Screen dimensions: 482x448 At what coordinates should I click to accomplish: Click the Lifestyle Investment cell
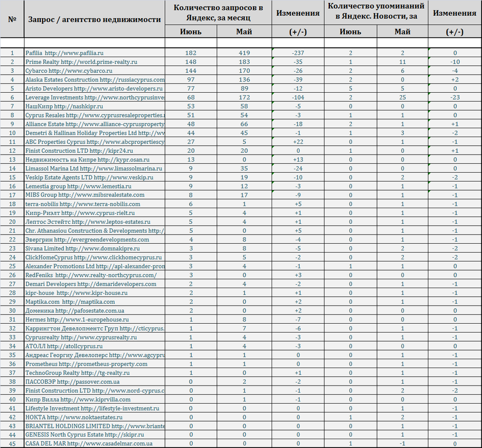click(94, 408)
